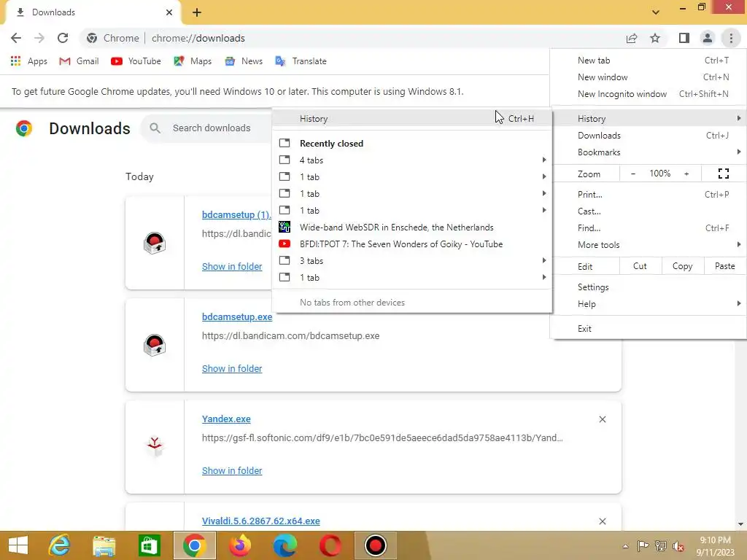747x560 pixels.
Task: Open the Translate bookmark
Action: pos(301,61)
